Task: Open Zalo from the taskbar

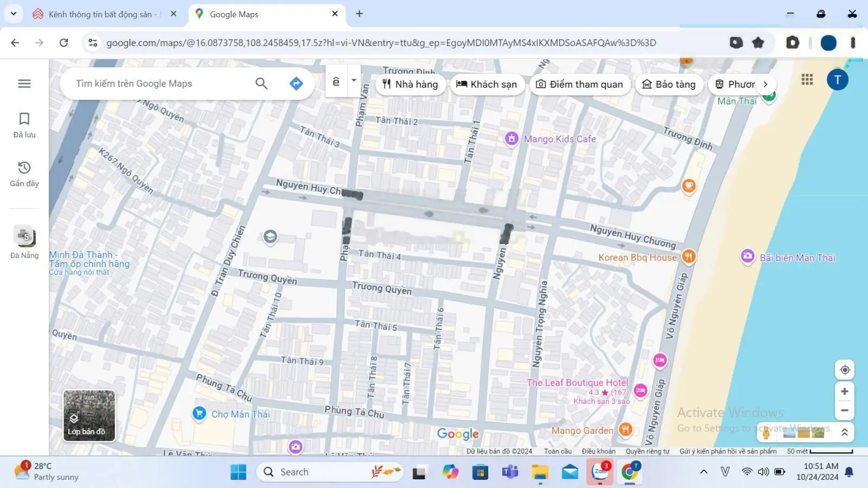Action: [600, 471]
